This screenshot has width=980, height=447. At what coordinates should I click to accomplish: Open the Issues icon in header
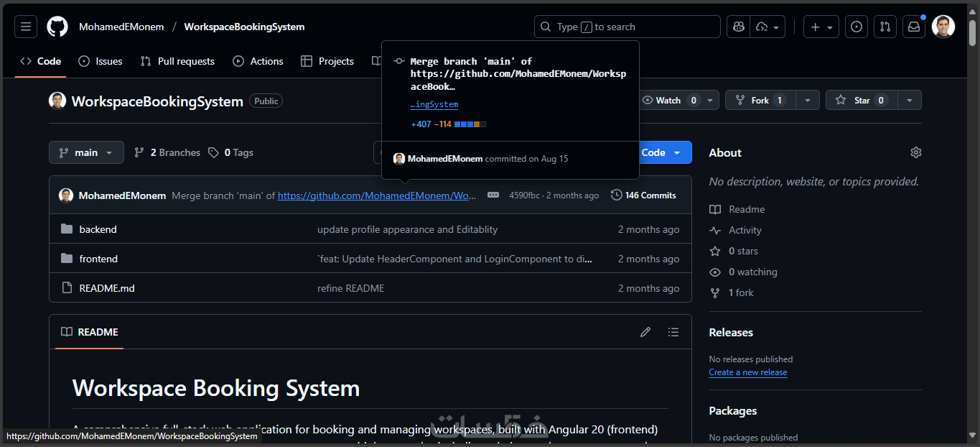[857, 27]
